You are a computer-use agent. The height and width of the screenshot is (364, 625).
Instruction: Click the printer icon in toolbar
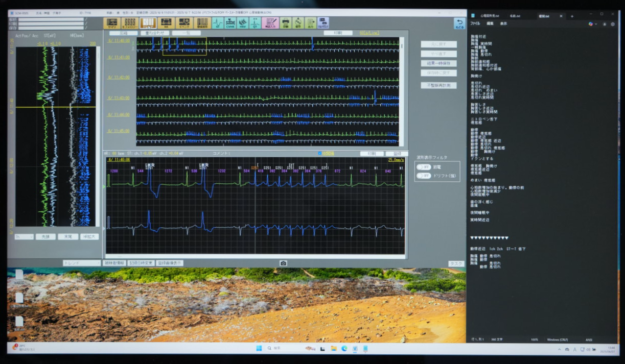[x=286, y=23]
